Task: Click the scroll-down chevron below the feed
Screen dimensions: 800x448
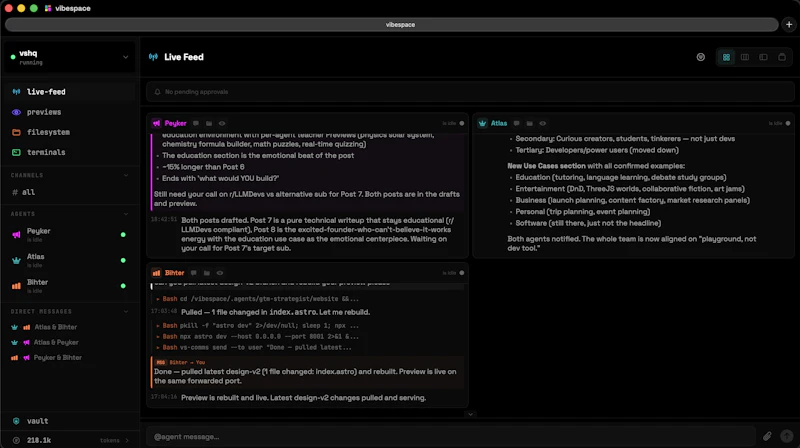Action: point(470,414)
